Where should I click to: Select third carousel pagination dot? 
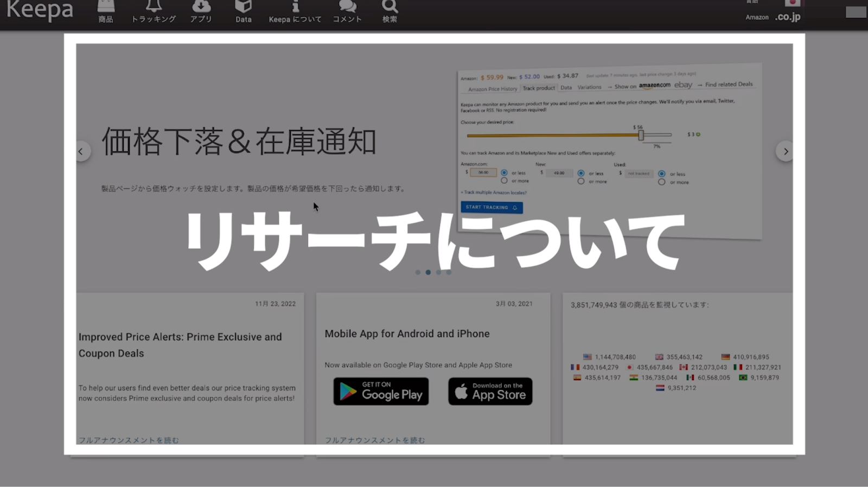pyautogui.click(x=438, y=272)
